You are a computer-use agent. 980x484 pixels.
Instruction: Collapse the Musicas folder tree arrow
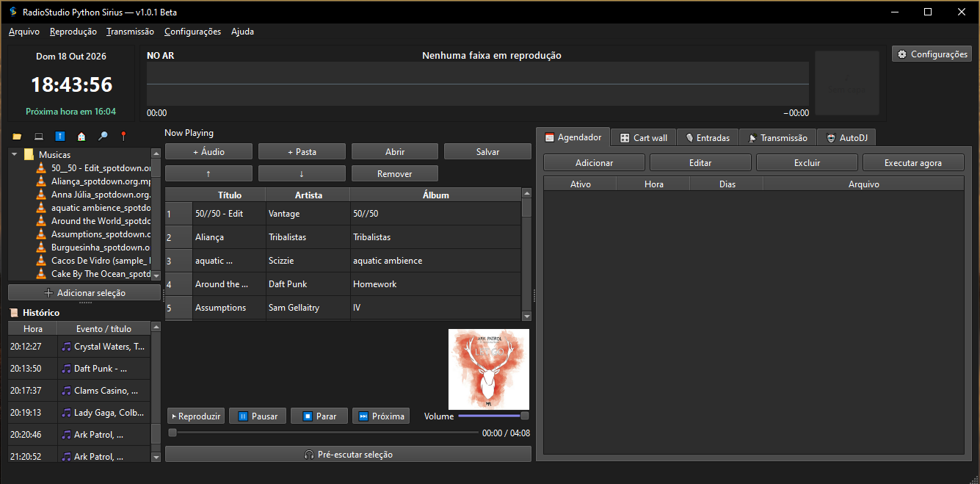pyautogui.click(x=14, y=155)
